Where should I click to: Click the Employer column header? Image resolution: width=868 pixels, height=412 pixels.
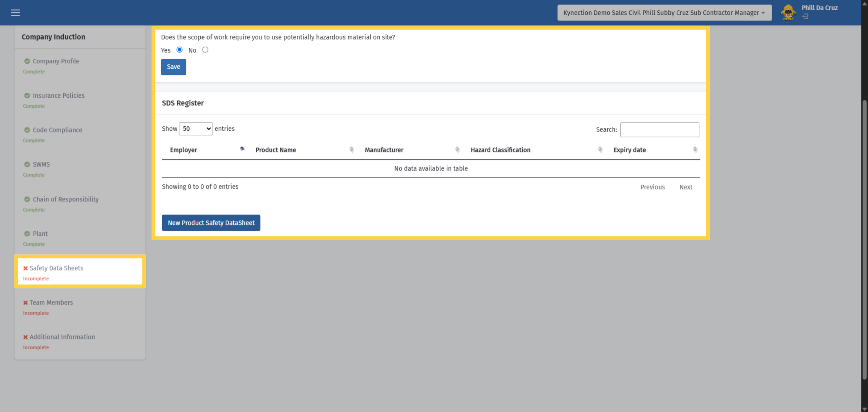coord(183,150)
